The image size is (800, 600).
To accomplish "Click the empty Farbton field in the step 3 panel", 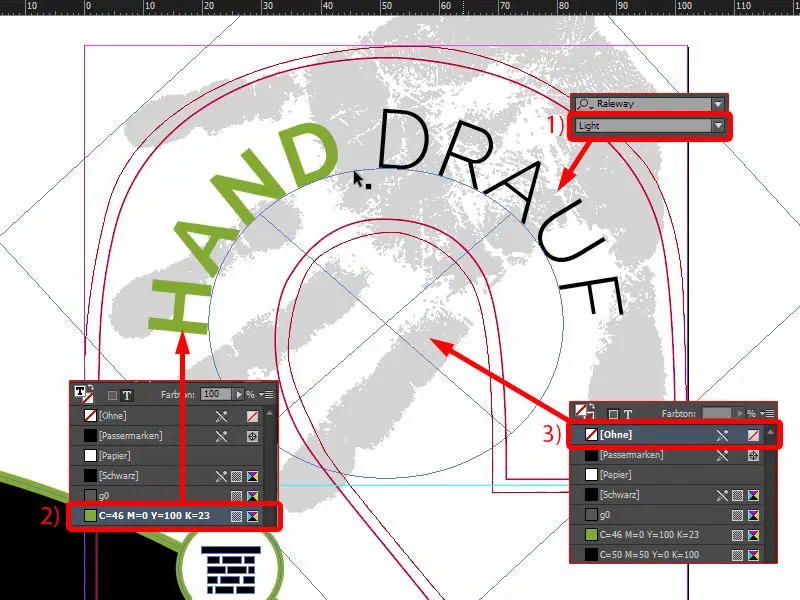I will 717,413.
